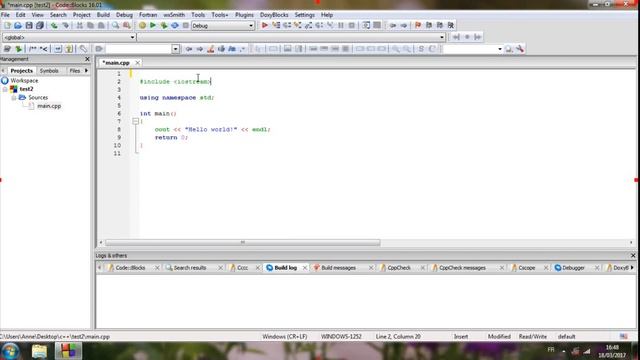Click the C toolbar button
640x360 pixels.
432,49
